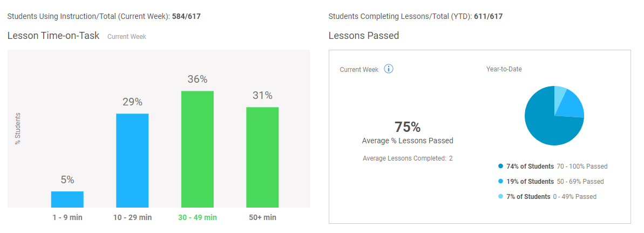The width and height of the screenshot is (644, 233).
Task: Select the 10 - 29 min blue bar
Action: pos(132,161)
